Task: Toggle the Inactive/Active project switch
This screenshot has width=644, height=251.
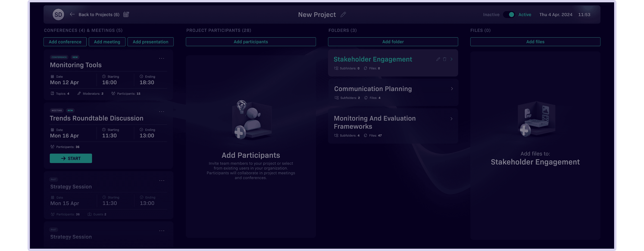Action: [x=509, y=15]
